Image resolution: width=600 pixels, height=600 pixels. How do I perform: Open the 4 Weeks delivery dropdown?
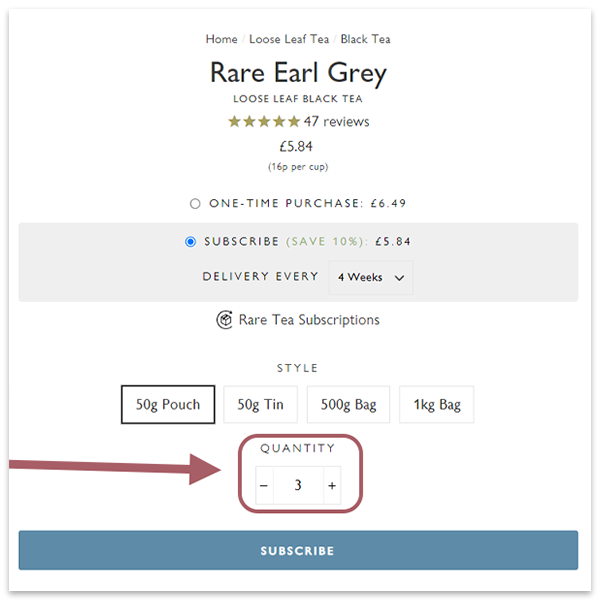(370, 277)
